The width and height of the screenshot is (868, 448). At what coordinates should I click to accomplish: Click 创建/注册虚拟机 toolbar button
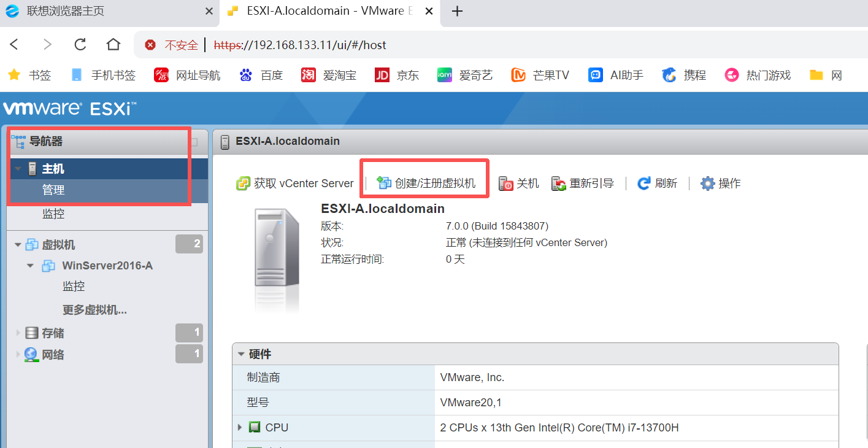point(426,183)
